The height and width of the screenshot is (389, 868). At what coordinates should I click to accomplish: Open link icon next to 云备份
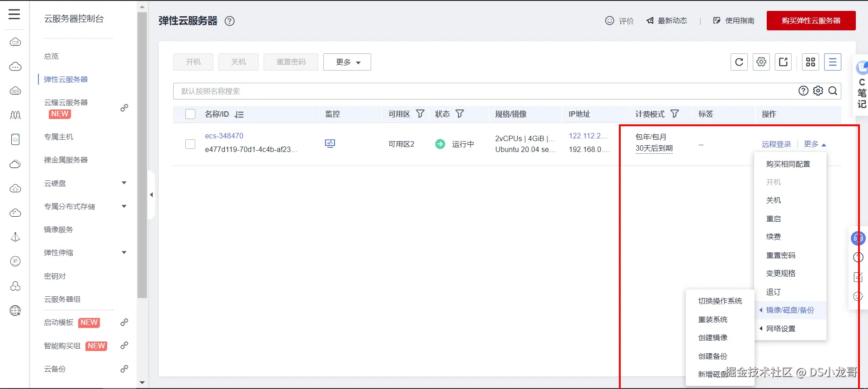(x=124, y=369)
